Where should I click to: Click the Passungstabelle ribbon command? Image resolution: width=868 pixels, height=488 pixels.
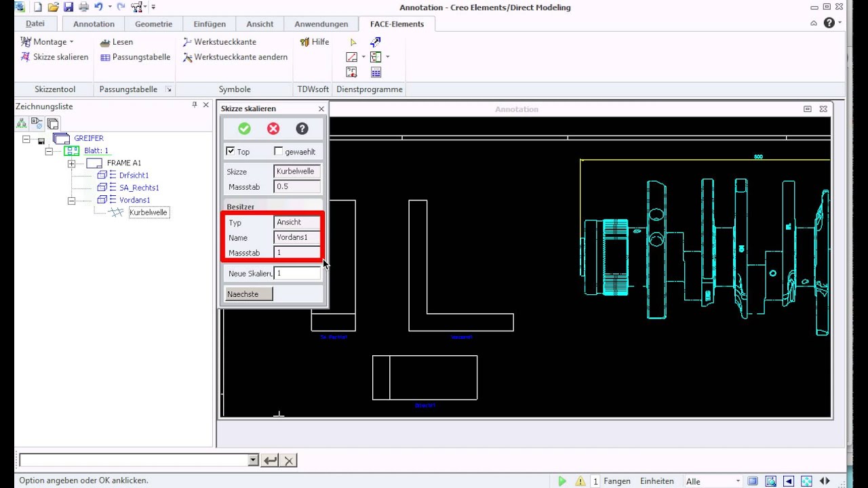(135, 57)
